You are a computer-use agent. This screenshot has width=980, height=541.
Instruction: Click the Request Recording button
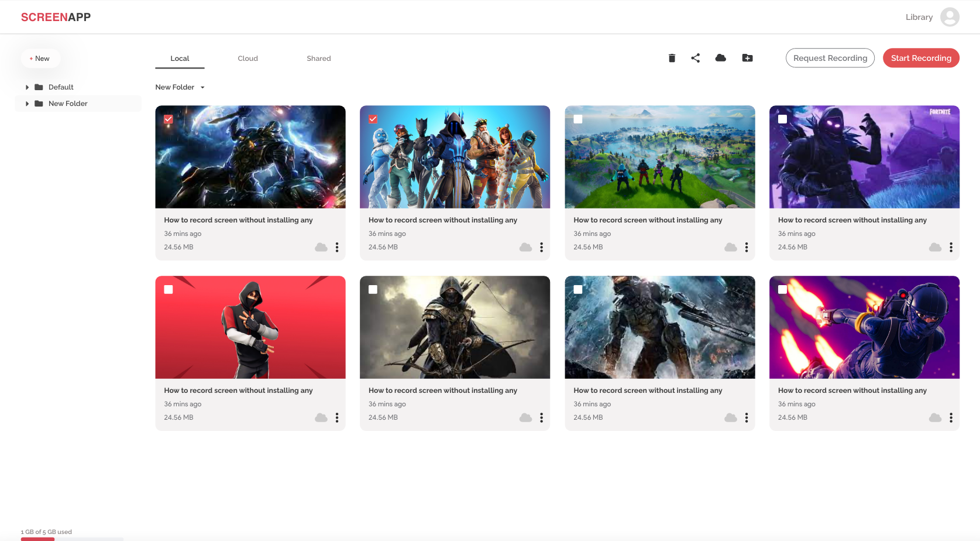point(830,58)
